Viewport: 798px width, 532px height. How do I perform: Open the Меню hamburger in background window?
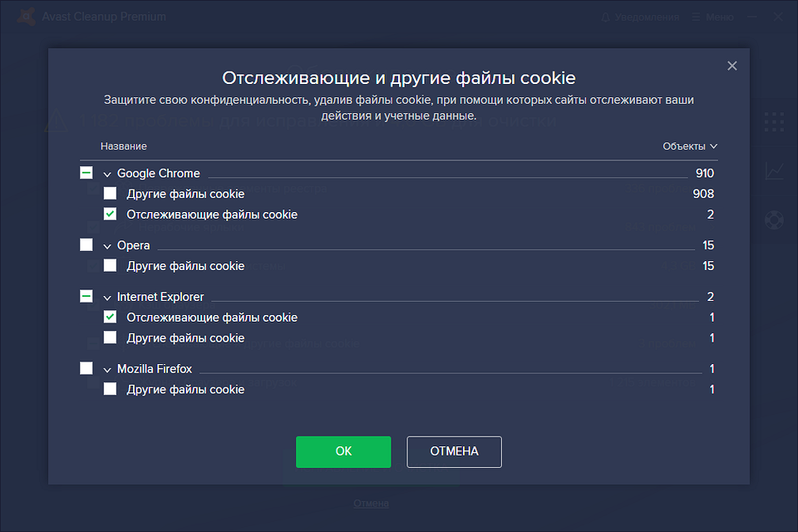point(712,17)
